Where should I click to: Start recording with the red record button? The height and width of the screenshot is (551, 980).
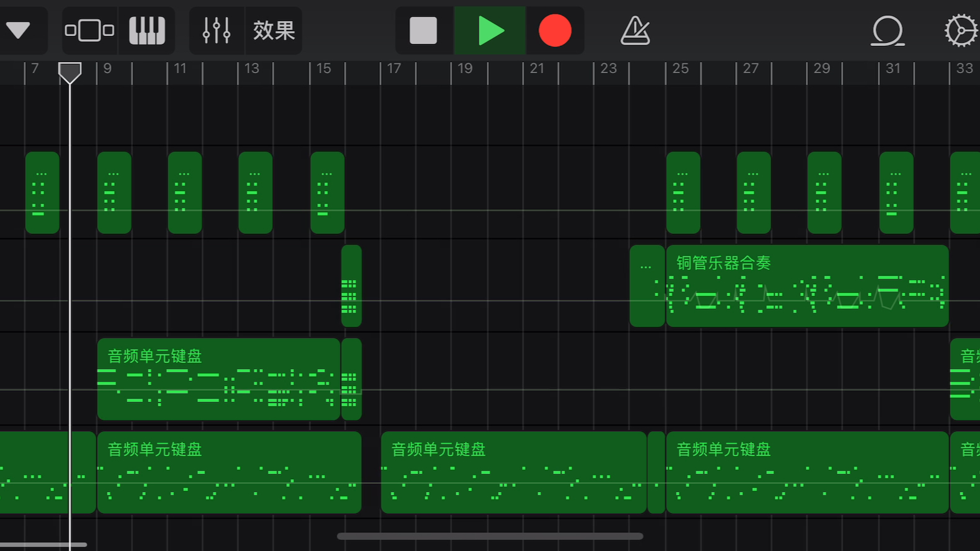click(x=555, y=30)
